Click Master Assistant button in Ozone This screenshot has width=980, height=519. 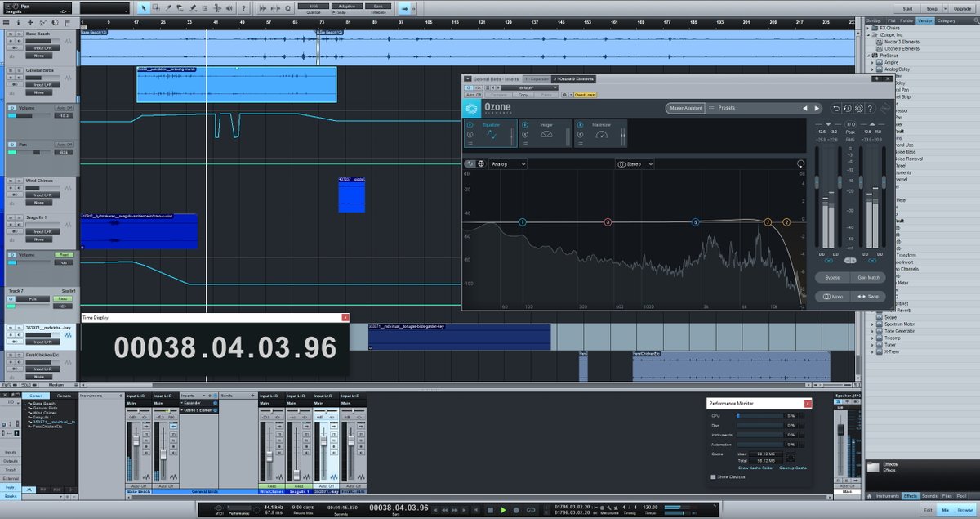click(686, 108)
